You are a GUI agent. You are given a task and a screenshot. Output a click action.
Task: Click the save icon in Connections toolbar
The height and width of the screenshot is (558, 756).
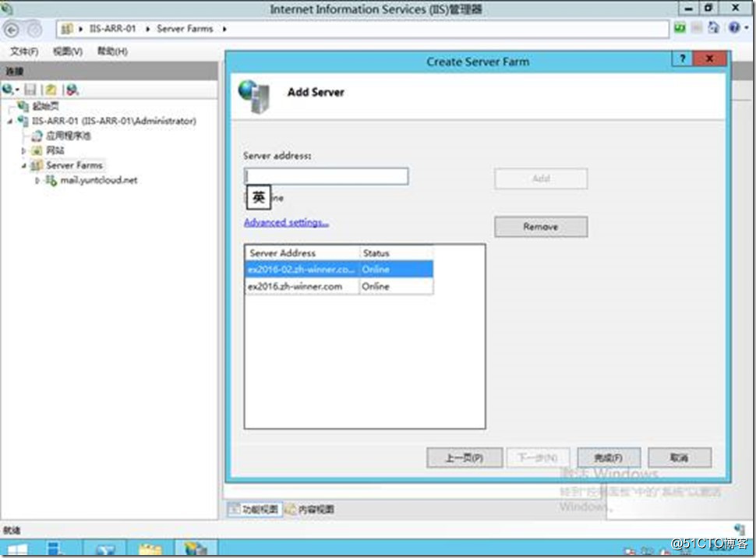30,89
